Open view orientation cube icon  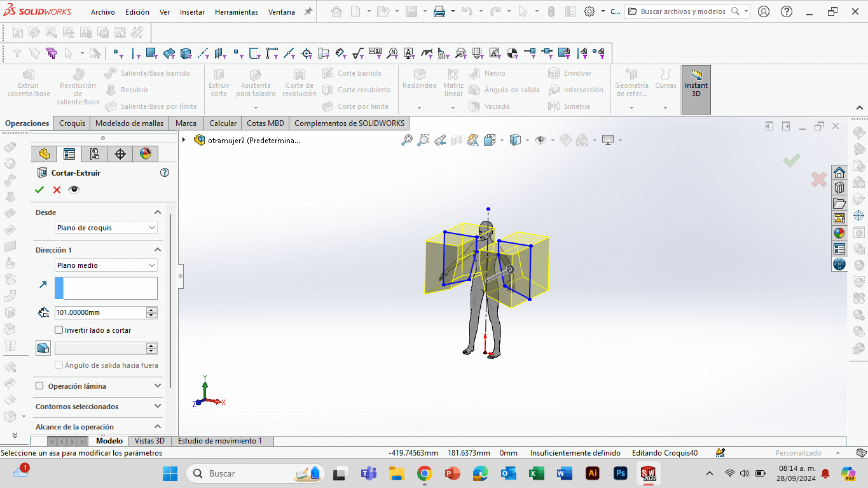point(490,140)
